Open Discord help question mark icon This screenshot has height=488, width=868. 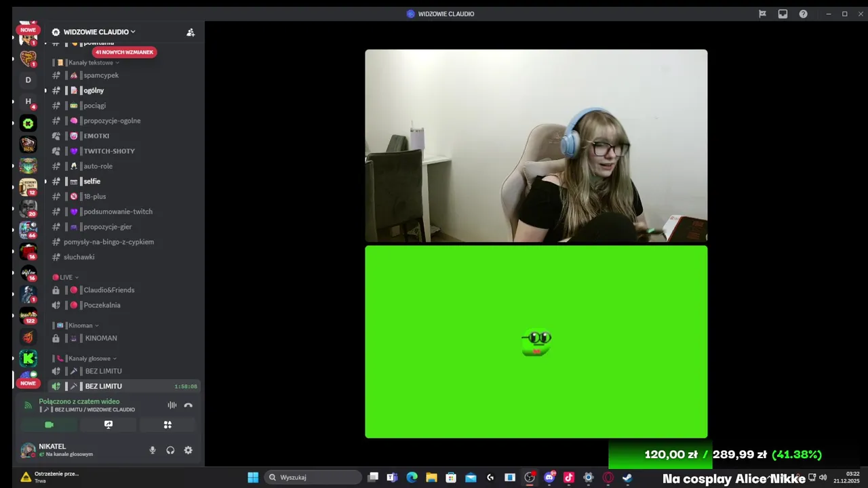[x=803, y=14]
